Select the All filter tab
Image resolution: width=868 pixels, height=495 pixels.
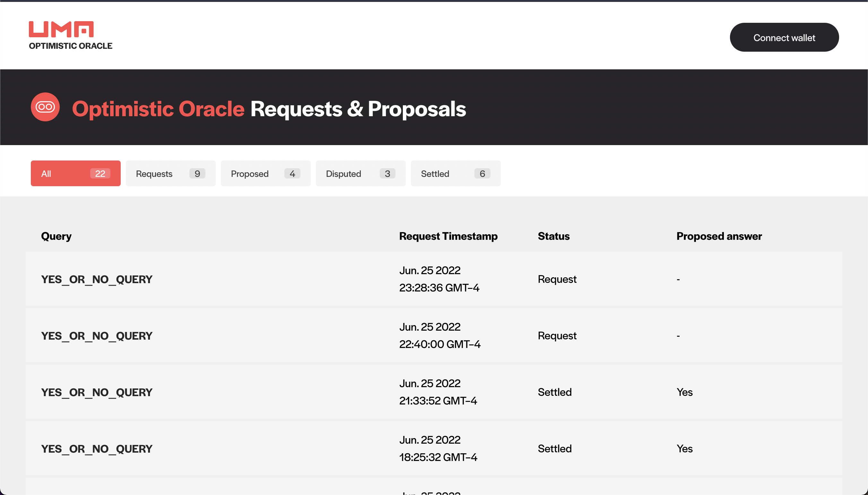pos(75,173)
